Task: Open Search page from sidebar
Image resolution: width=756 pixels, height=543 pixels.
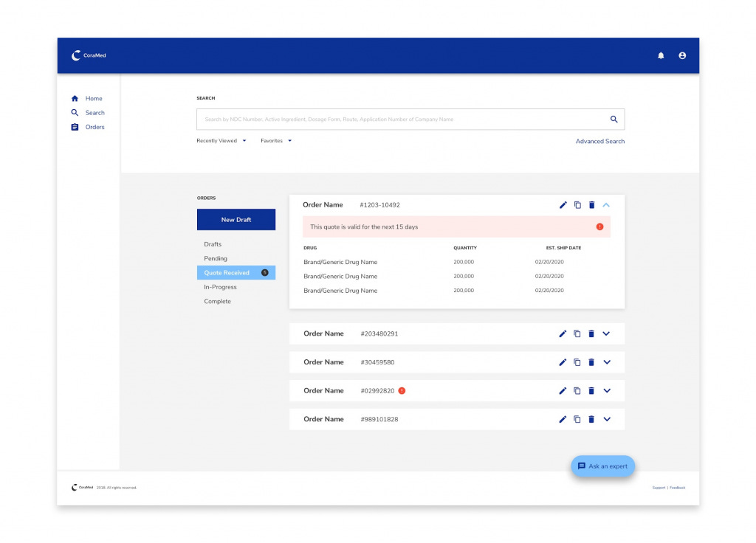Action: [x=95, y=113]
